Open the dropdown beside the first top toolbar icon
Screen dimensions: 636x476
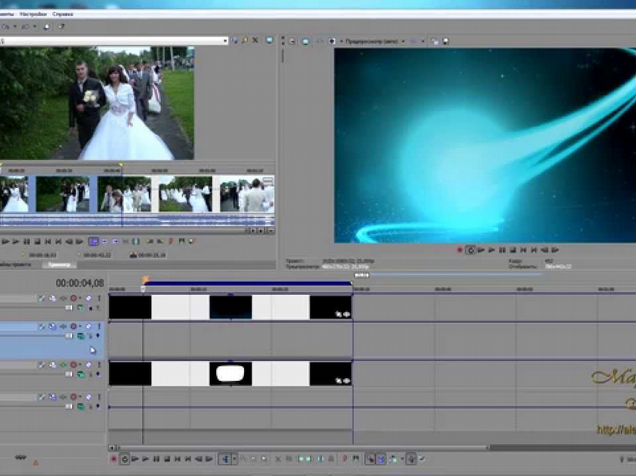[15, 27]
